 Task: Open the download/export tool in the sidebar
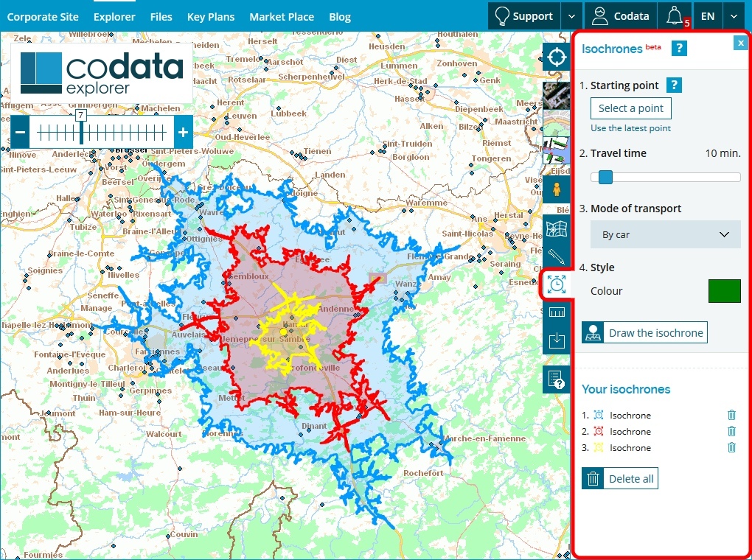557,340
